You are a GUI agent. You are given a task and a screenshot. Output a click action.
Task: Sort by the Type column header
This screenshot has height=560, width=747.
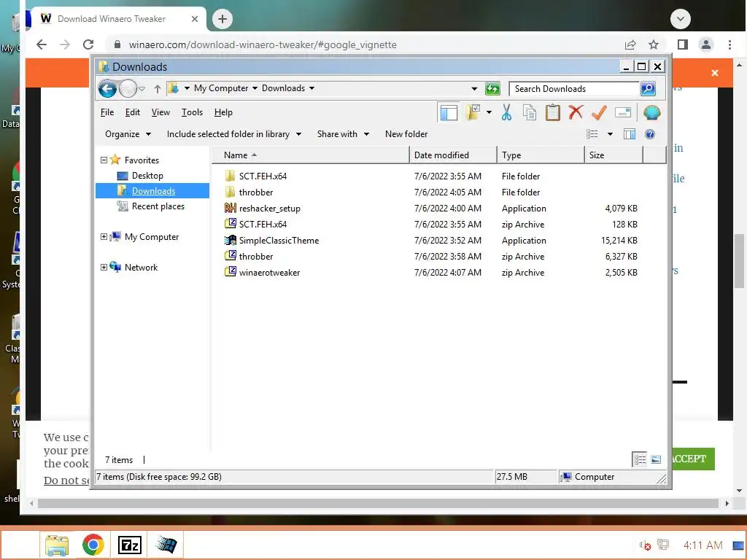(x=541, y=155)
